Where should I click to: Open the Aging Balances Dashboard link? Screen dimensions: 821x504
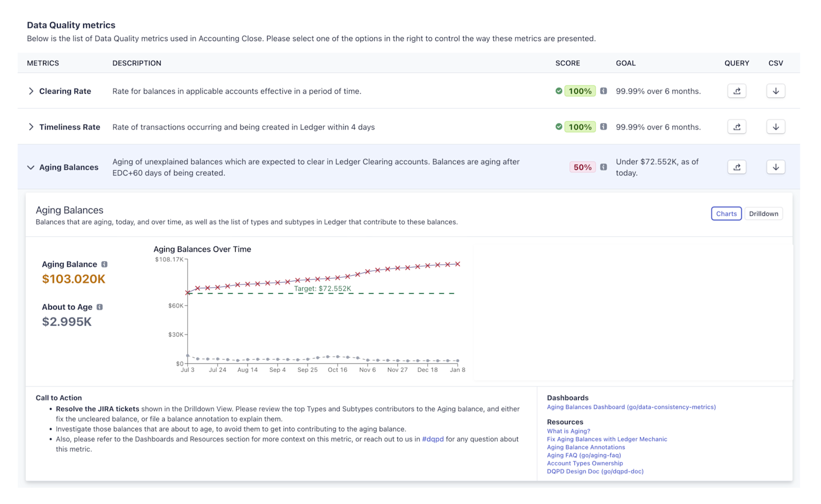[631, 407]
